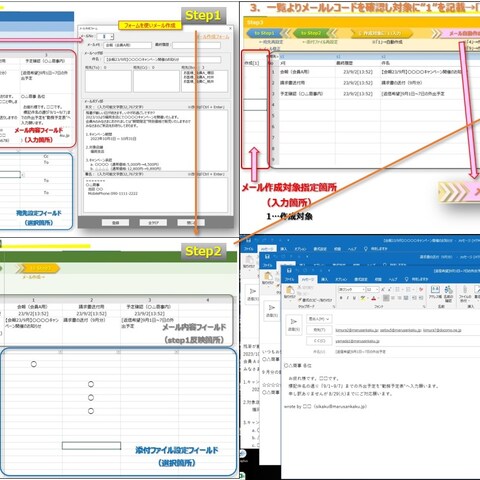Click the 閉じる close button in the mail form
This screenshot has width=480, height=480.
pyautogui.click(x=191, y=222)
